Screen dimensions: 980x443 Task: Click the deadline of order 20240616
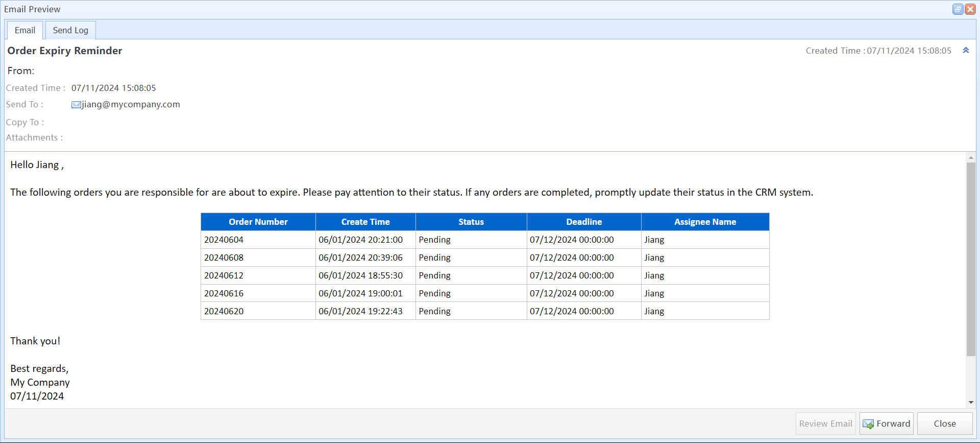pyautogui.click(x=572, y=293)
